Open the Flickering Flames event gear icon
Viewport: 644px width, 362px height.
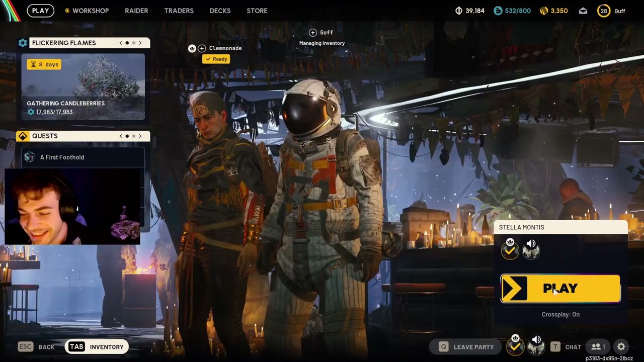click(23, 43)
